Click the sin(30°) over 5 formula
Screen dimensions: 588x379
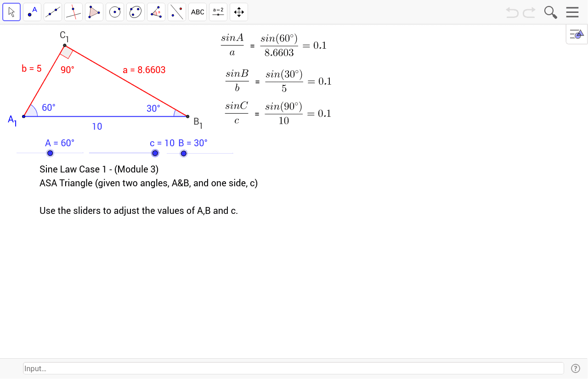pyautogui.click(x=284, y=81)
